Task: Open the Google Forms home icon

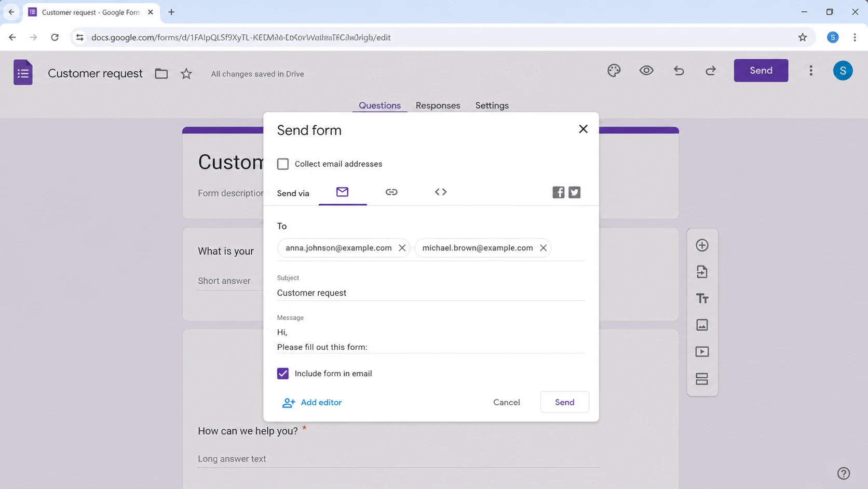Action: point(23,72)
